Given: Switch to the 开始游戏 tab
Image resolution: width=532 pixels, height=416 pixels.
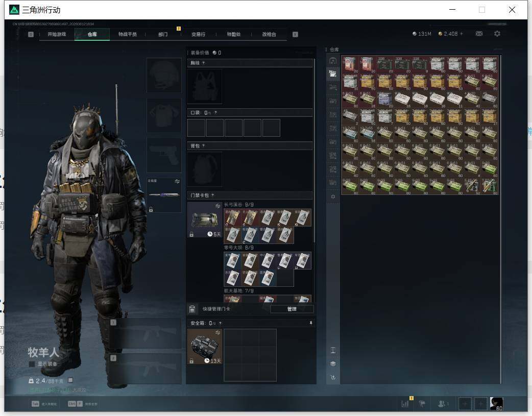Looking at the screenshot, I should click(x=57, y=34).
